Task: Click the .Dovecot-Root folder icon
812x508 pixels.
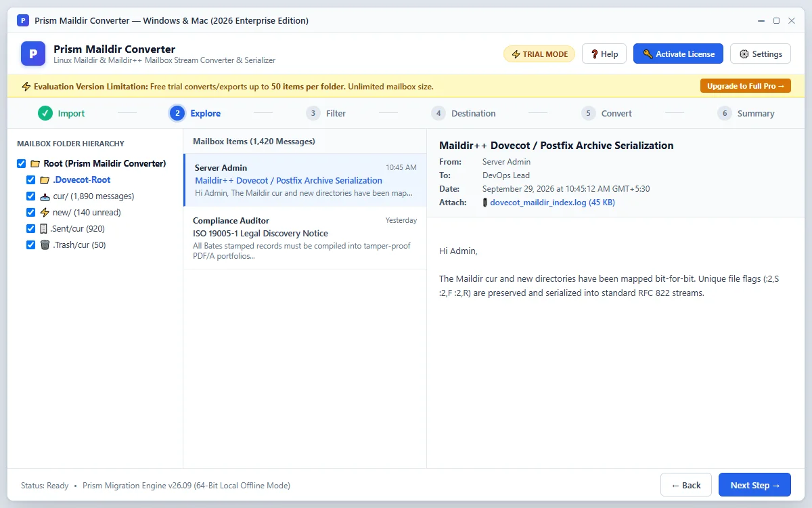Action: [45, 180]
